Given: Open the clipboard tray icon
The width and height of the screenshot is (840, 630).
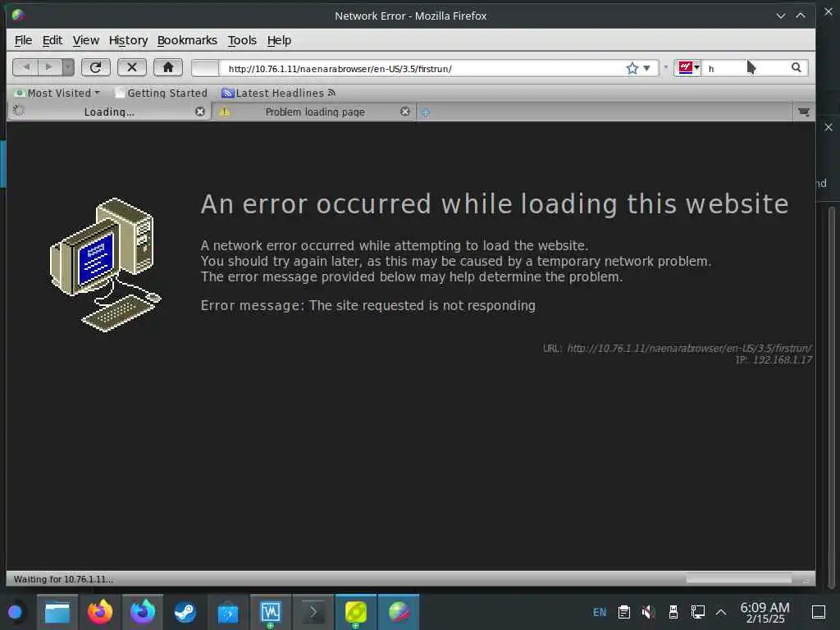Looking at the screenshot, I should pos(623,612).
